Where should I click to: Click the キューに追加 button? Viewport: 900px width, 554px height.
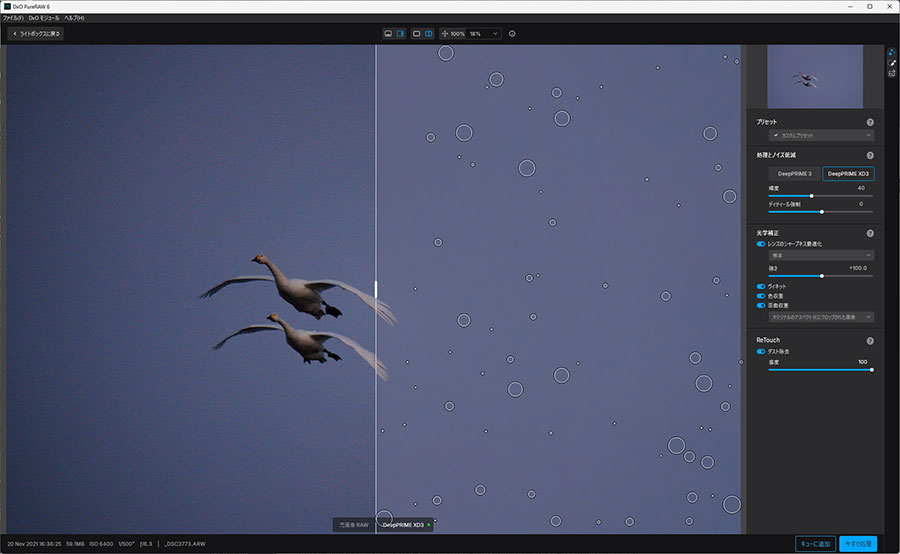pyautogui.click(x=815, y=543)
